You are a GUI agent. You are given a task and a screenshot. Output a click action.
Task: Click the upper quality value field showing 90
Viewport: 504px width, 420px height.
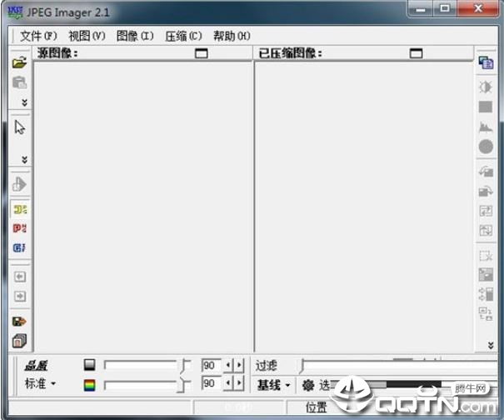[x=210, y=365]
